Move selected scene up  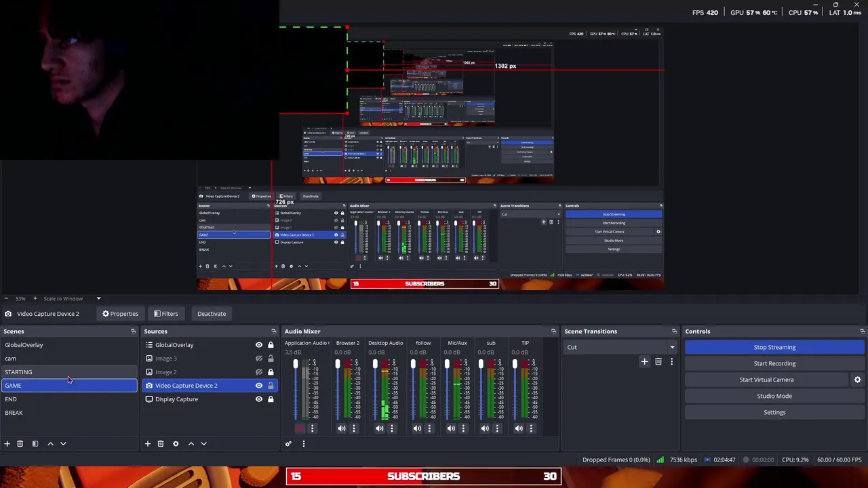coord(50,443)
